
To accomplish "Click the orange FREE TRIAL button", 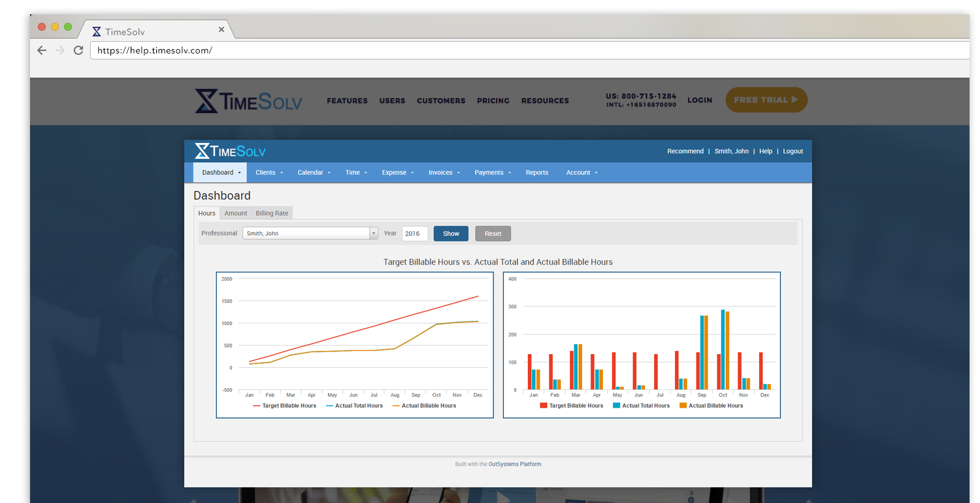I will pos(766,100).
